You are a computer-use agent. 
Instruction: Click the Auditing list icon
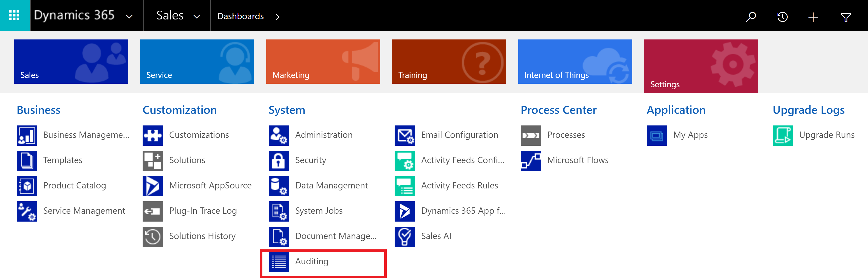[x=279, y=262]
